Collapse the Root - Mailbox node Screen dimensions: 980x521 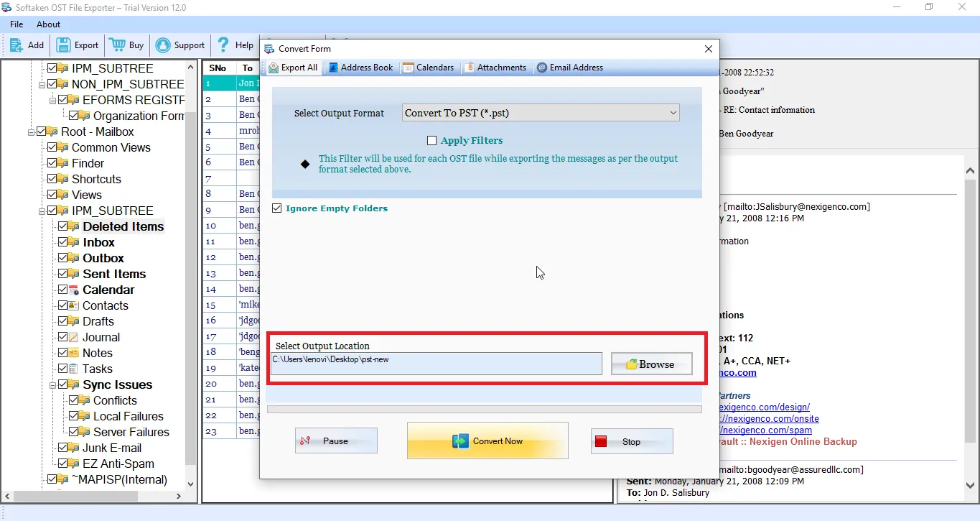(x=31, y=132)
